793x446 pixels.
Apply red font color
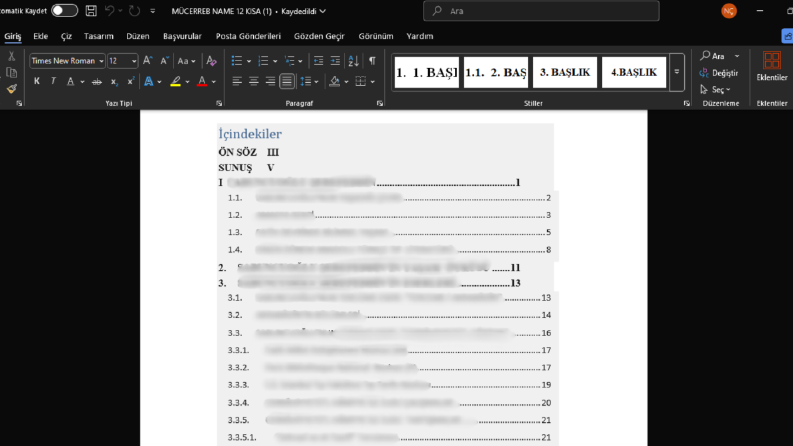point(202,81)
